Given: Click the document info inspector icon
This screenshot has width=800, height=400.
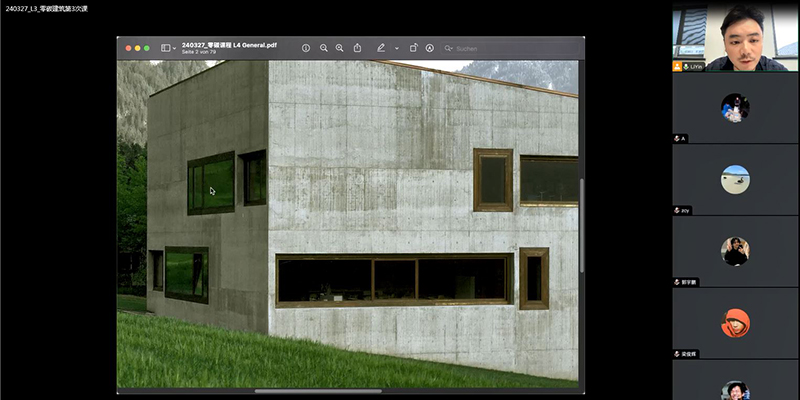Looking at the screenshot, I should (306, 48).
